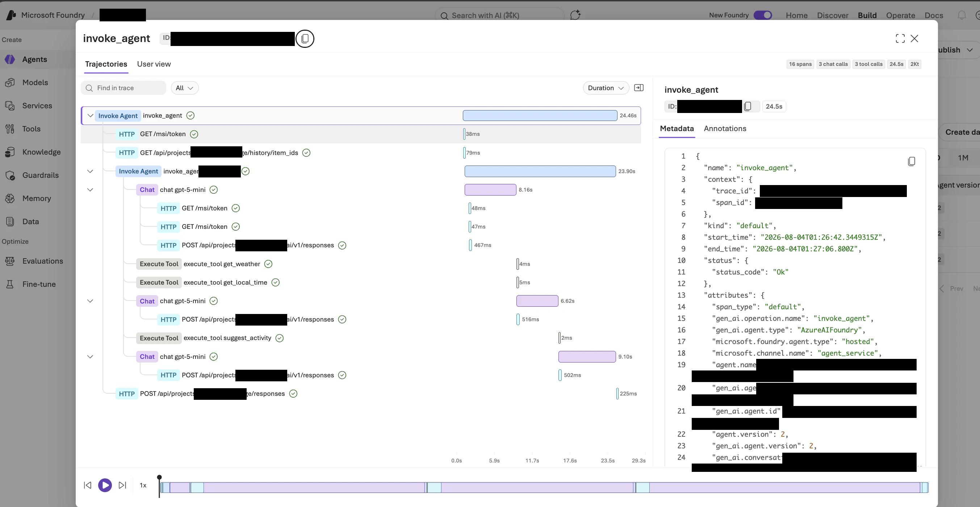
Task: Open the All filter dropdown
Action: tap(184, 88)
